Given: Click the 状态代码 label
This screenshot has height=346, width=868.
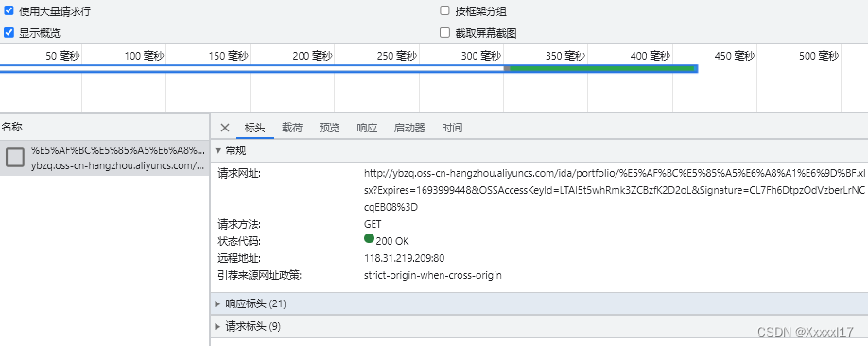Looking at the screenshot, I should (x=239, y=241).
